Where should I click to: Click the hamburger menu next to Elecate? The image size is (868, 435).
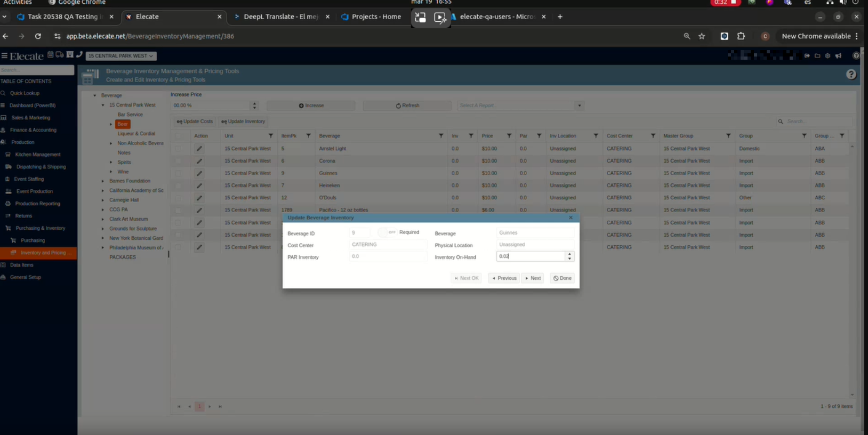coord(4,56)
